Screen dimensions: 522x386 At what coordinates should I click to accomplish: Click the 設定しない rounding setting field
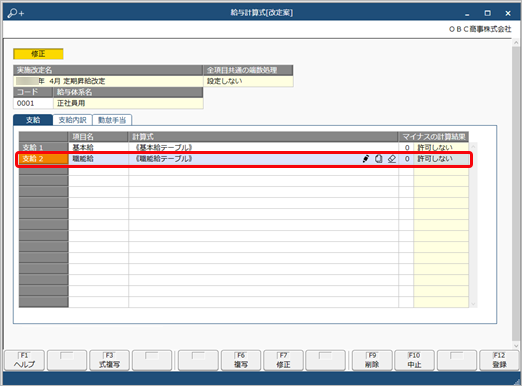(248, 81)
